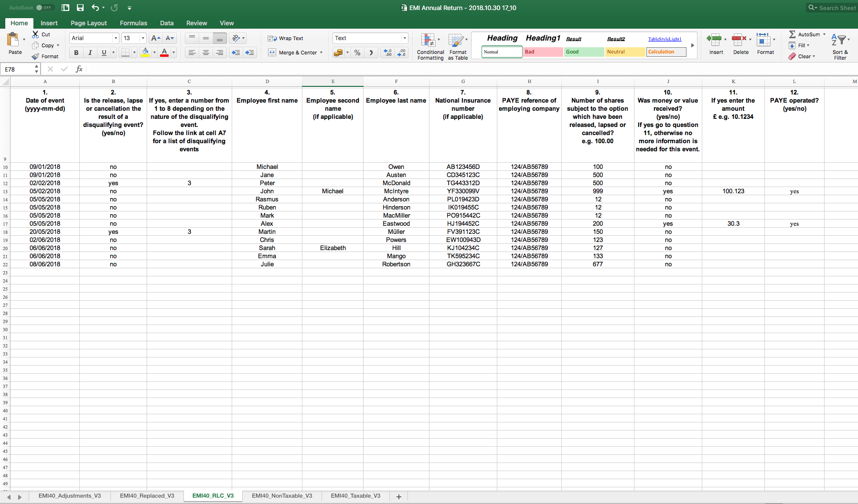Click the Save floppy disk icon

click(80, 8)
